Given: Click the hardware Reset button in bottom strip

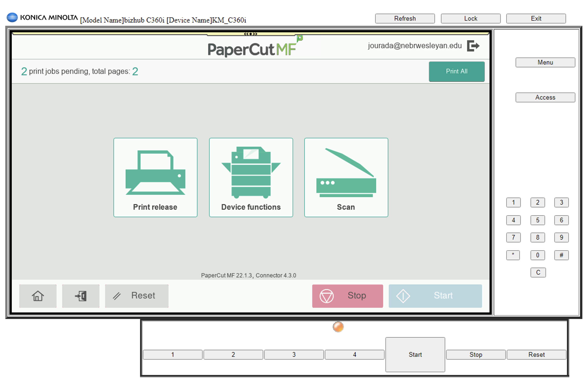Looking at the screenshot, I should 537,355.
